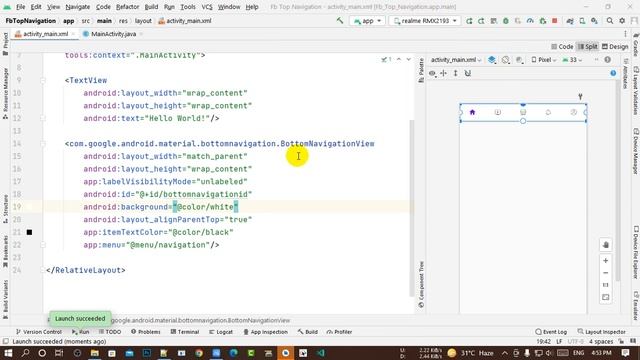Click the Rerun app icon
640x360 pixels.
[x=469, y=20]
